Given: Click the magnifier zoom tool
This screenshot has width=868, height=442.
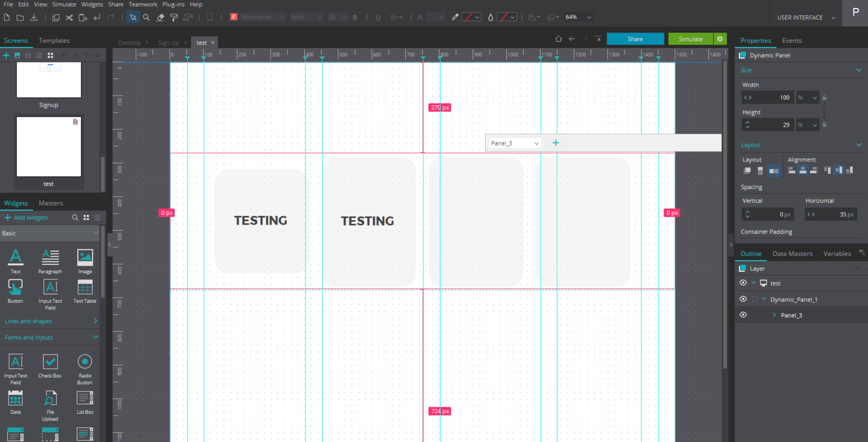Looking at the screenshot, I should pyautogui.click(x=146, y=17).
